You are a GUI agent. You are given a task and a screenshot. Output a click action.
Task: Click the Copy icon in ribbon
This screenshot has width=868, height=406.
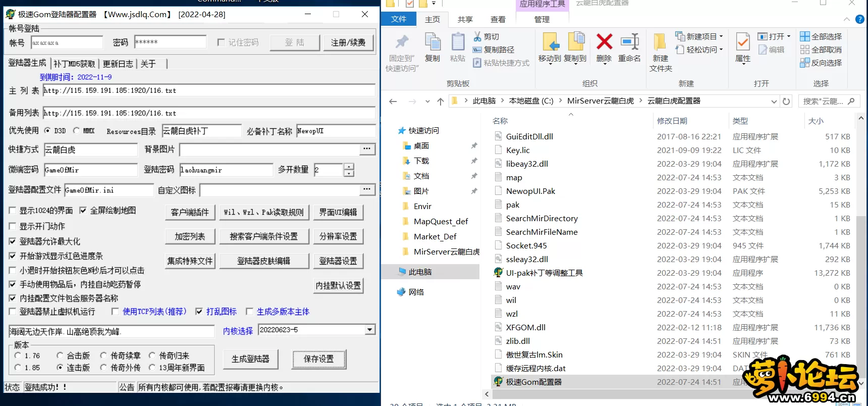(x=432, y=42)
